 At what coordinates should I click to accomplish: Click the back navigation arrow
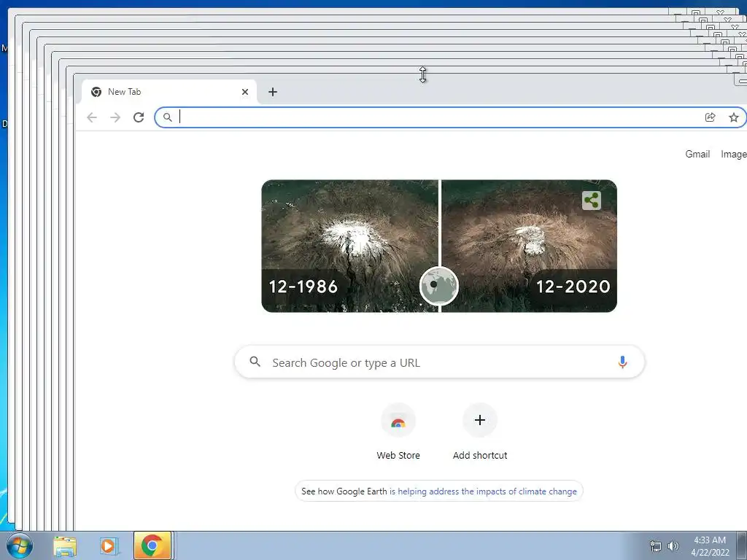[x=92, y=117]
